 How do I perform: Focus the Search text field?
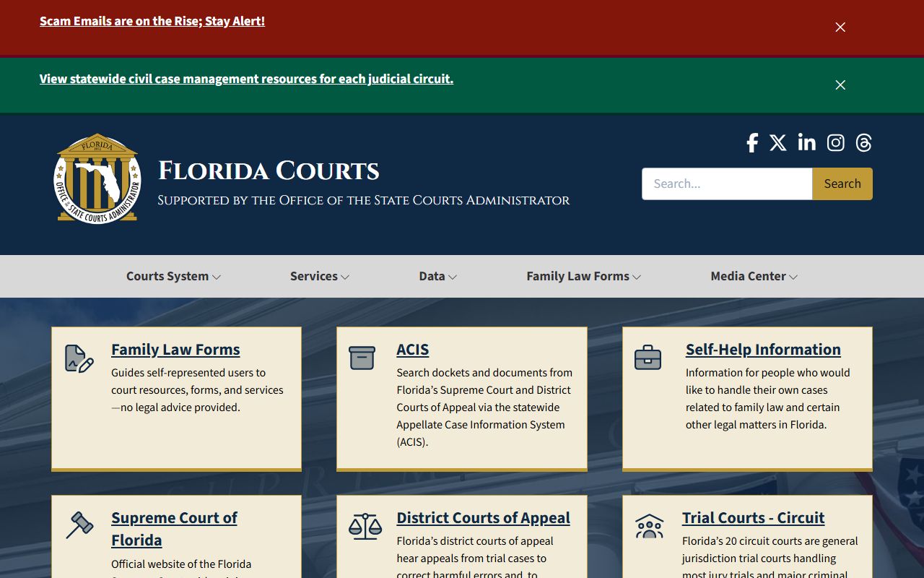[x=727, y=184]
